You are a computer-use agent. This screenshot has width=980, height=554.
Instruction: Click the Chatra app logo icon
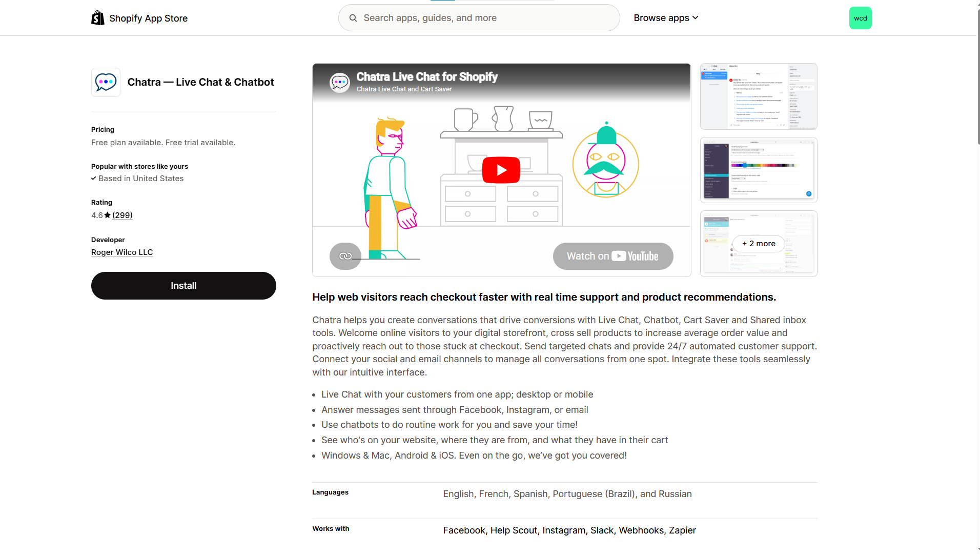(x=106, y=82)
